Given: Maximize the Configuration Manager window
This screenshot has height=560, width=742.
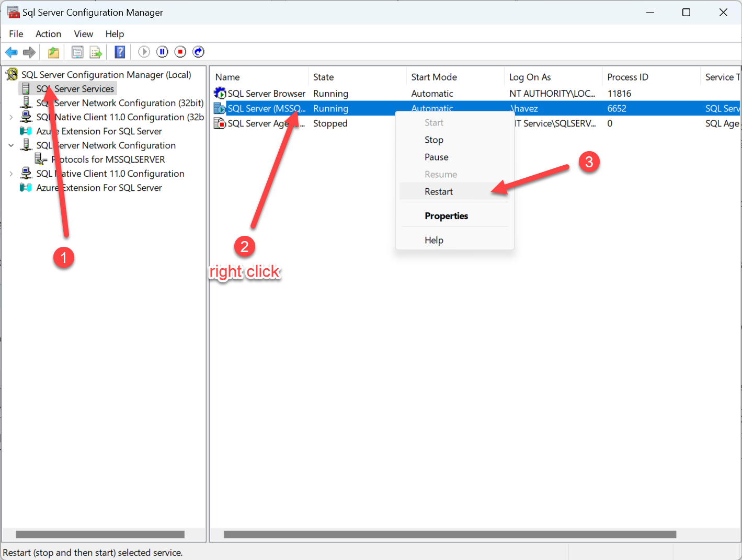Looking at the screenshot, I should 687,13.
